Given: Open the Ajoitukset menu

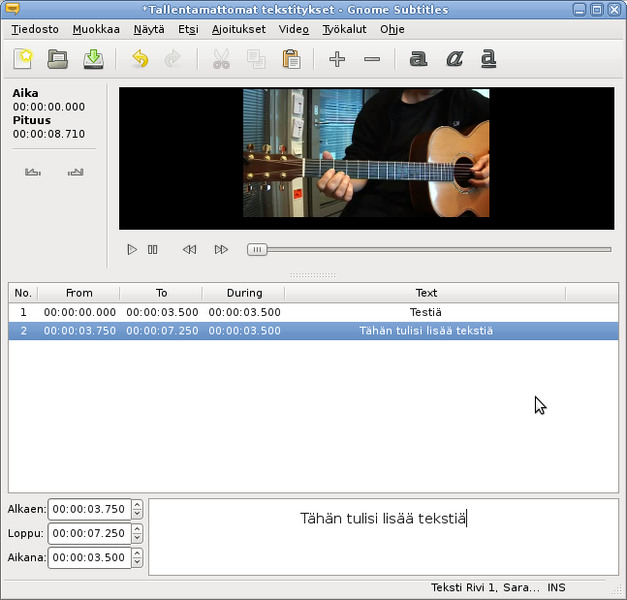Looking at the screenshot, I should [x=238, y=29].
